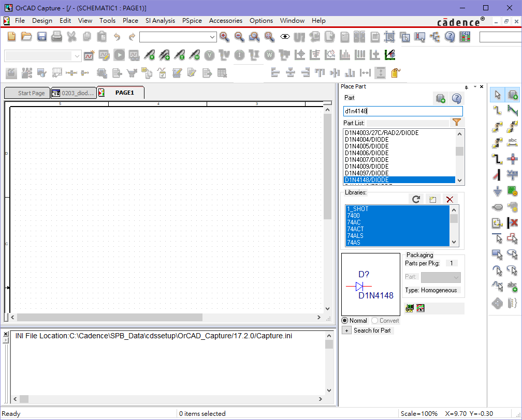The width and height of the screenshot is (522, 420).
Task: Place a voltage marker probe
Action: [149, 55]
